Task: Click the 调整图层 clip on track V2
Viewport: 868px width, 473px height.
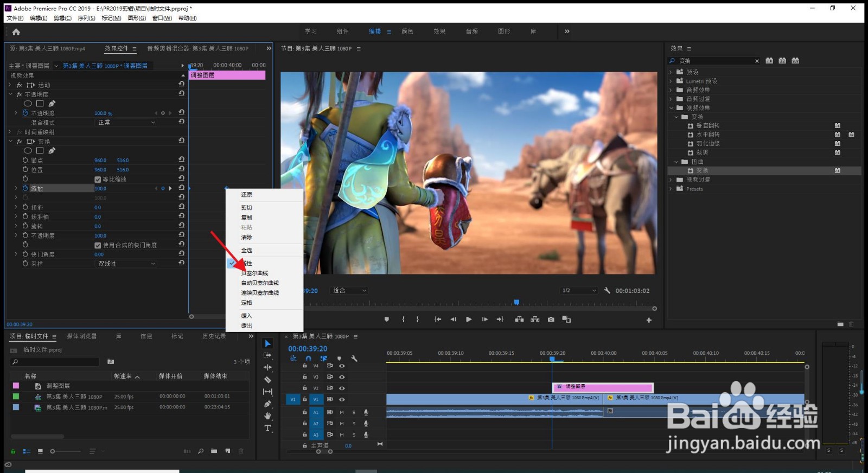Action: click(x=603, y=387)
